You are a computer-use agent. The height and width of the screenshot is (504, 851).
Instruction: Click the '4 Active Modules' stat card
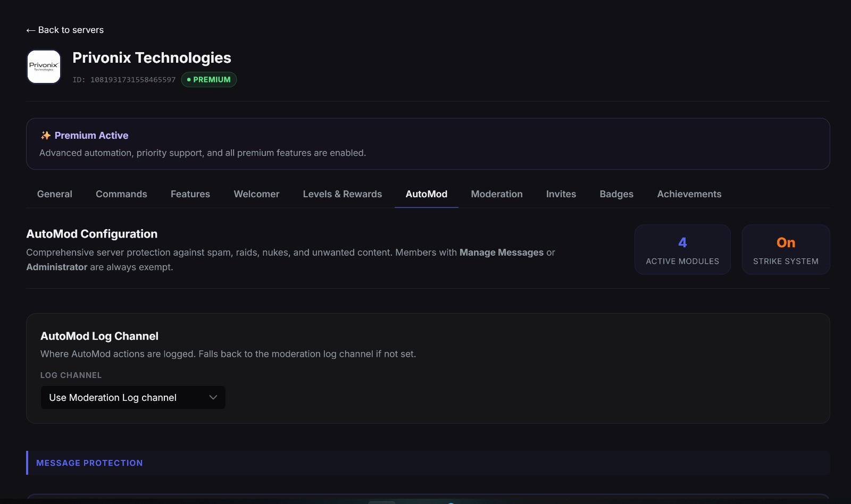(x=682, y=249)
